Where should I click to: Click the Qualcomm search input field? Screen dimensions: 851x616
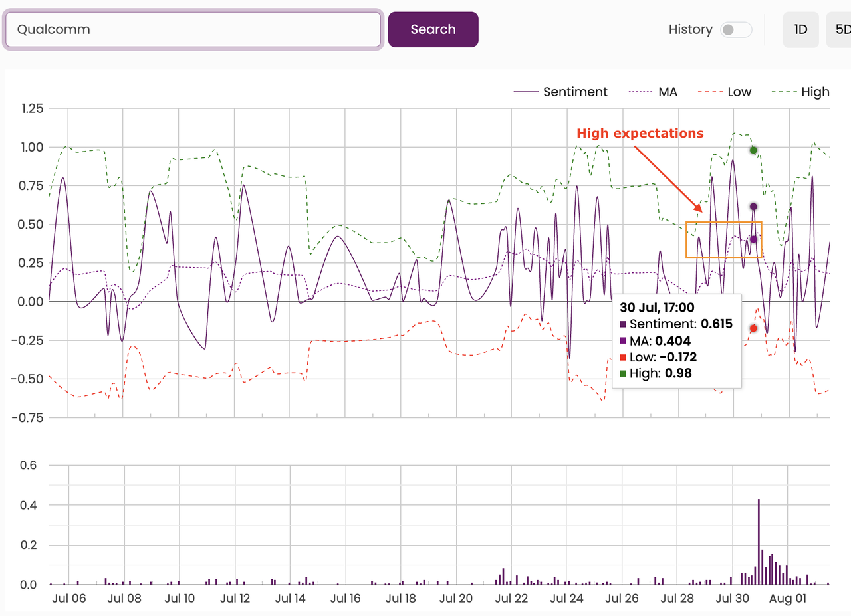[193, 29]
